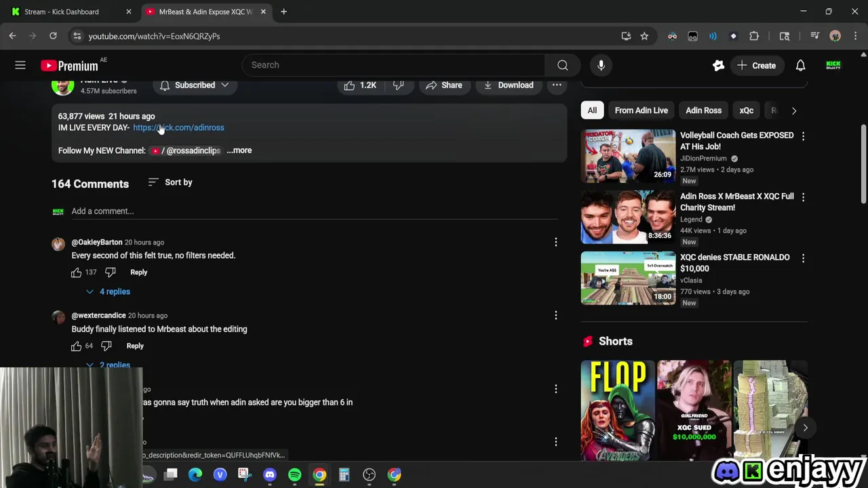Screen dimensions: 868x488
Task: Click the page vertical scrollbar
Action: tap(863, 163)
